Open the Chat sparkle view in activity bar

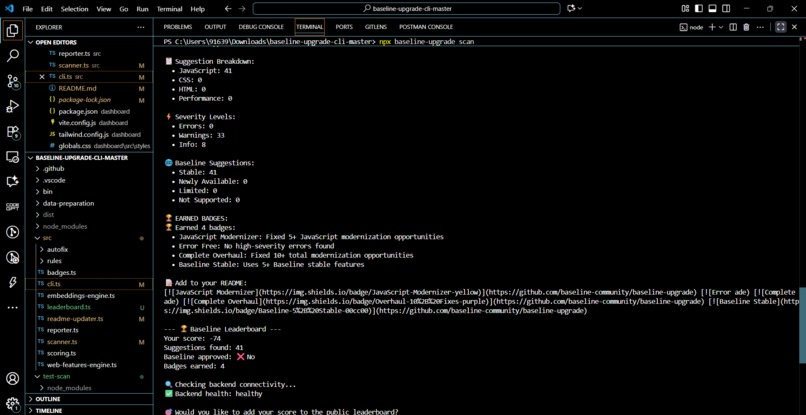(x=12, y=182)
